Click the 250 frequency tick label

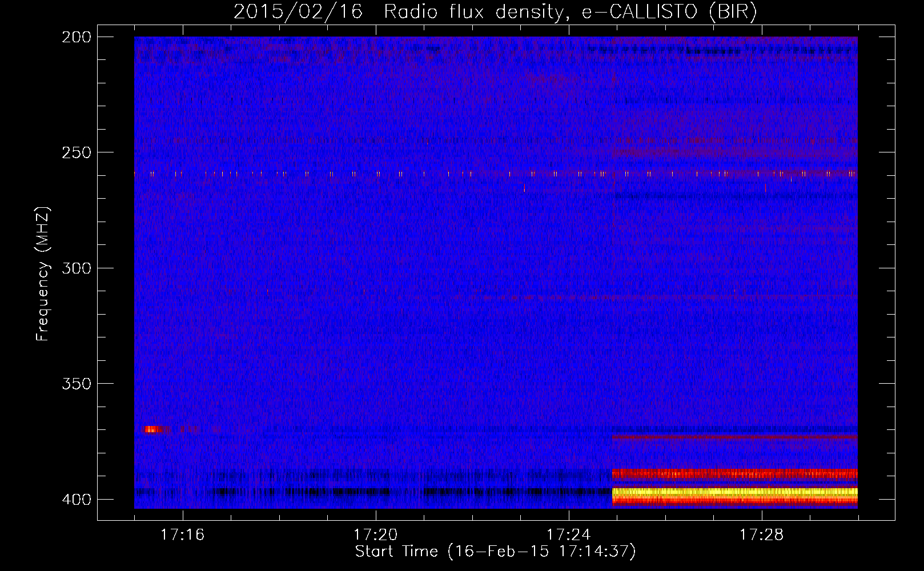tap(77, 152)
